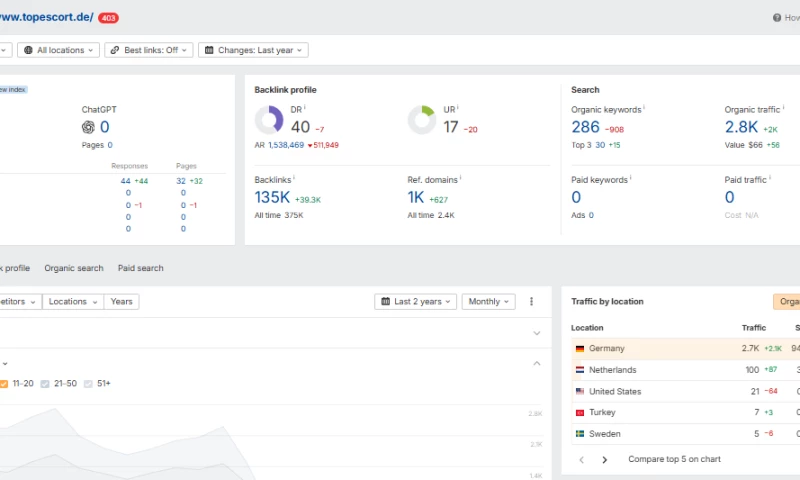Click the DR info superscript icon

(x=305, y=107)
